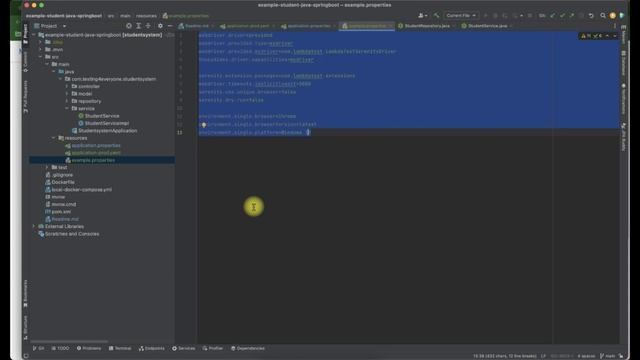Open the user account icon dropdown

423,16
